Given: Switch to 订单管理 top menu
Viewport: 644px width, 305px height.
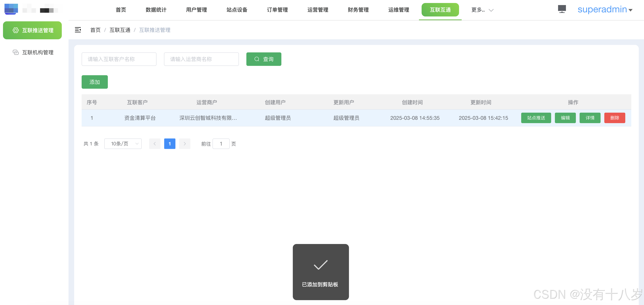Looking at the screenshot, I should coord(277,10).
